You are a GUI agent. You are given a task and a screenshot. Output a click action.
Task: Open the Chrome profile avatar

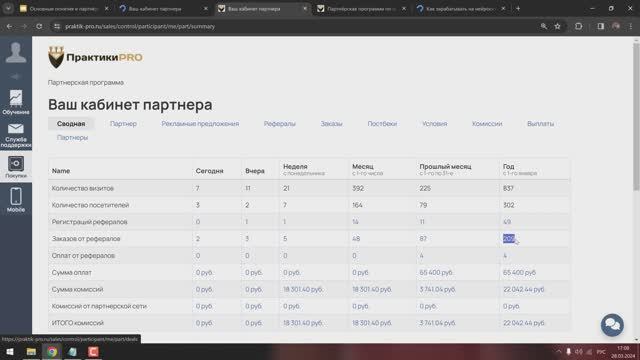pyautogui.click(x=616, y=26)
